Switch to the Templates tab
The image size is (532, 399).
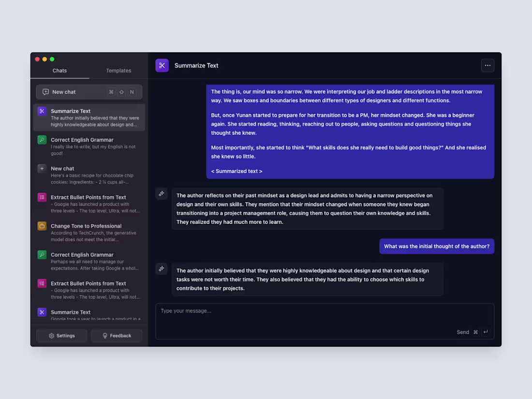click(x=118, y=71)
